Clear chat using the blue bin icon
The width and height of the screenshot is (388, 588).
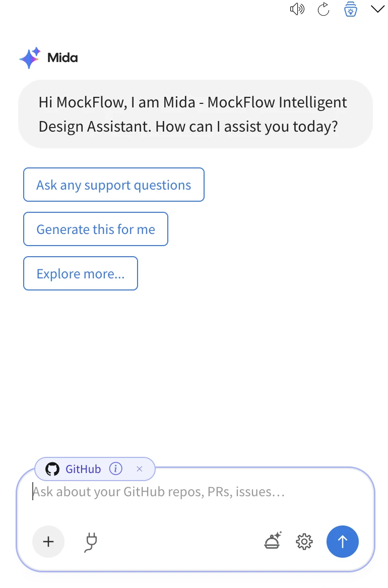coord(351,9)
